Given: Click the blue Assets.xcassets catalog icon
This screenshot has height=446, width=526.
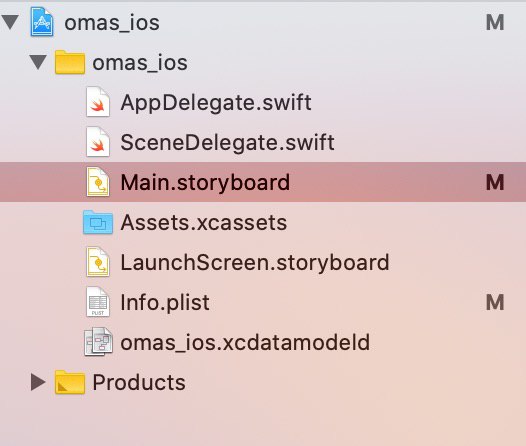Looking at the screenshot, I should [x=98, y=222].
